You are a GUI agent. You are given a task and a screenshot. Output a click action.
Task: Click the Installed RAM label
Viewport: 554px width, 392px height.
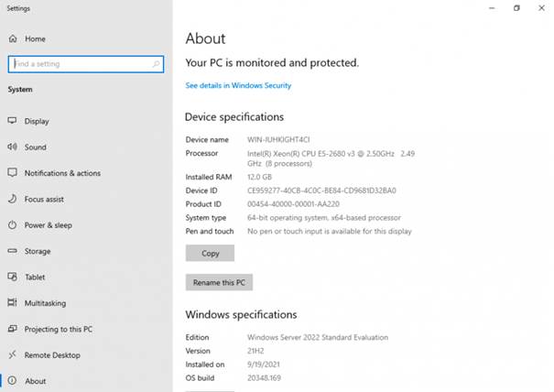coord(209,177)
